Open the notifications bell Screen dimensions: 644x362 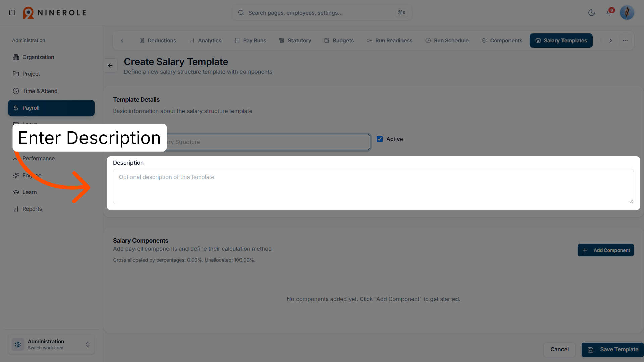609,13
